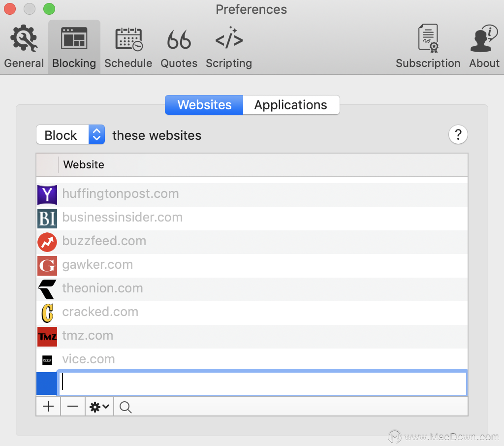Open the General preferences pane
This screenshot has width=504, height=446.
[x=24, y=47]
